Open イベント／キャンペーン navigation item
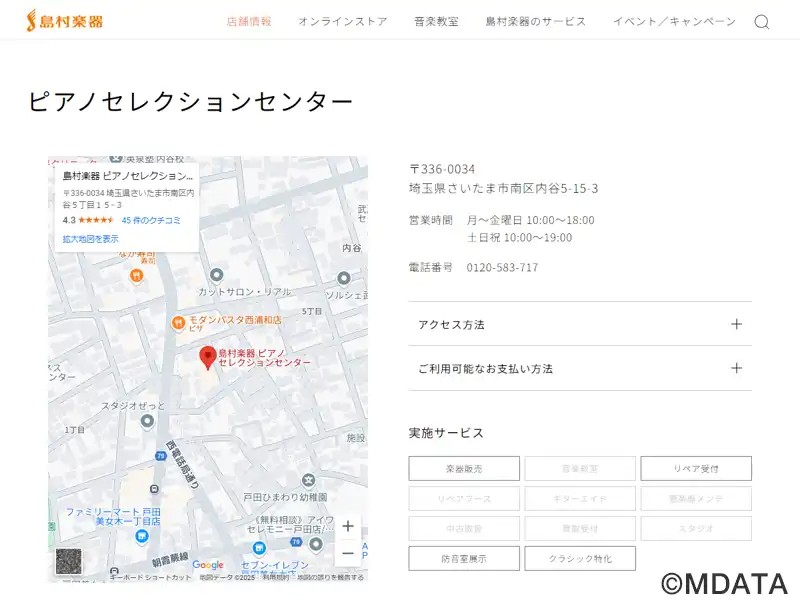The image size is (800, 600). click(x=674, y=21)
